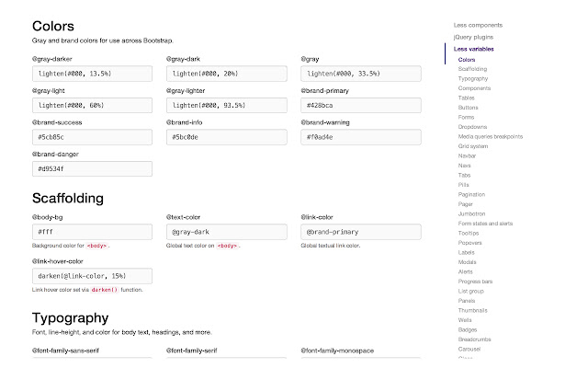Viewport: 588px width, 368px height.
Task: Go to Tables in sidebar nav
Action: tap(466, 98)
